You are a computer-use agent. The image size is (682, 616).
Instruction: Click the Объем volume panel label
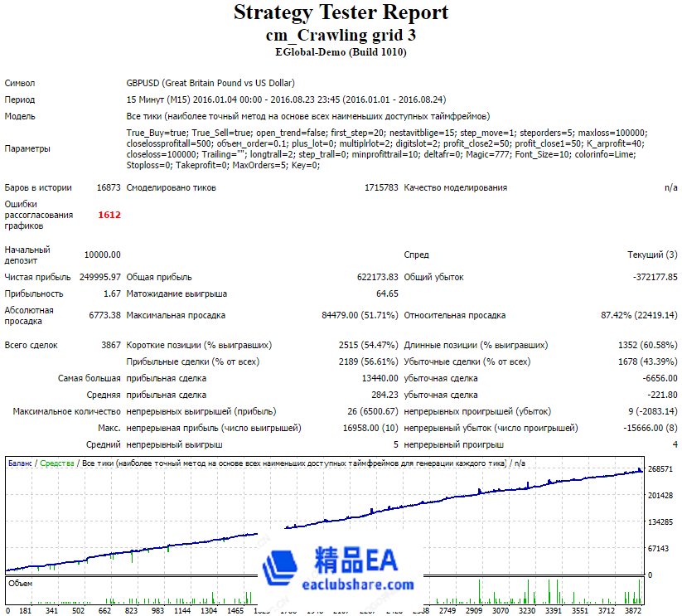[x=20, y=584]
